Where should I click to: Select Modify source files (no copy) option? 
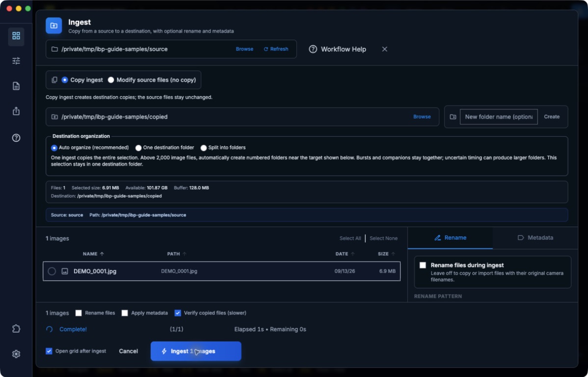pos(111,80)
